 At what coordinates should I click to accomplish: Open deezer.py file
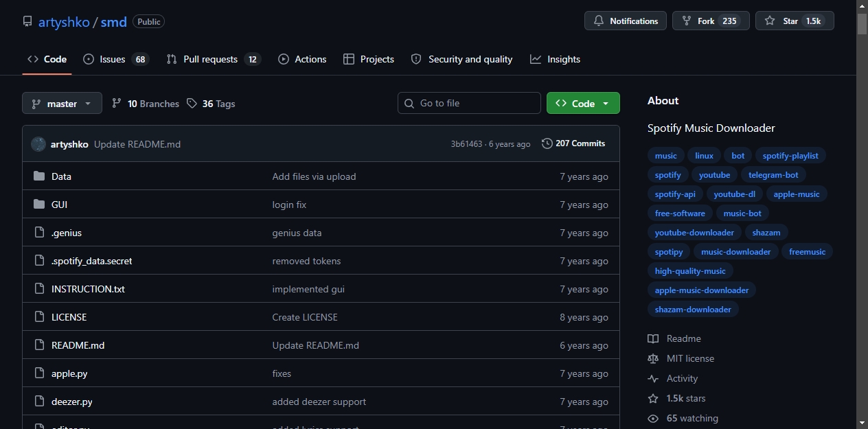click(x=72, y=402)
